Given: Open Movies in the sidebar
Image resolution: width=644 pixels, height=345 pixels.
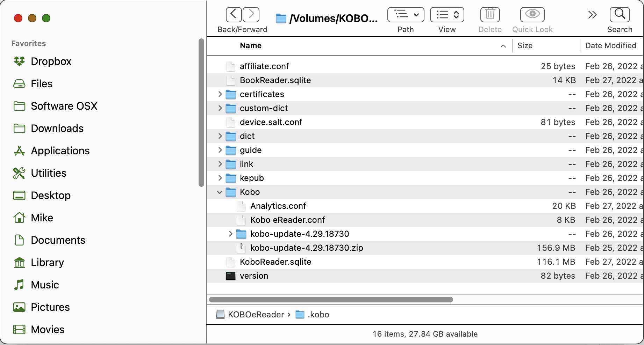Looking at the screenshot, I should click(48, 330).
